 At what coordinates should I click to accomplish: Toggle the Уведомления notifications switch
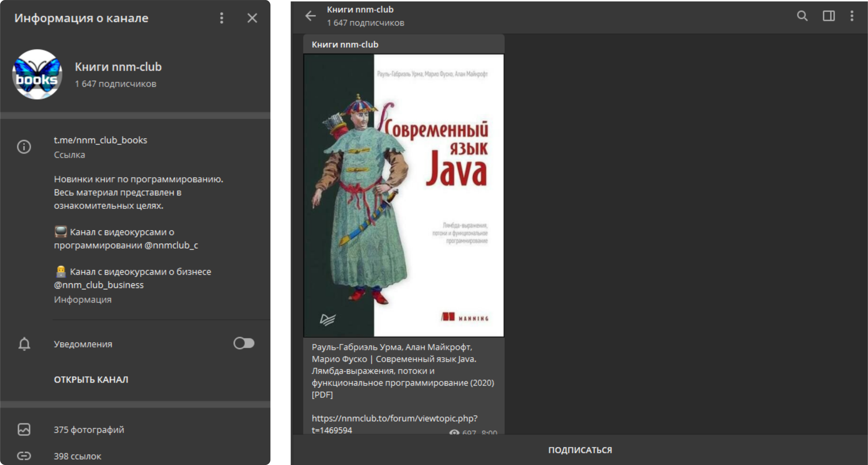(244, 343)
